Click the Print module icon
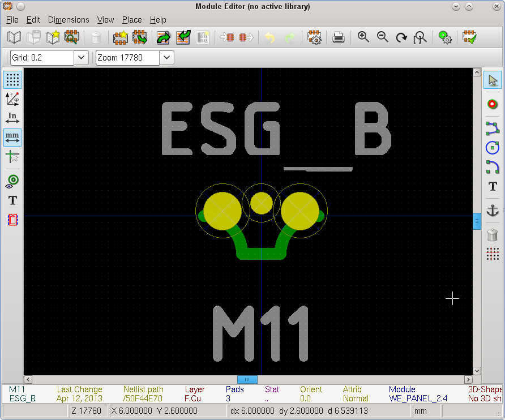The image size is (505, 420). tap(338, 38)
